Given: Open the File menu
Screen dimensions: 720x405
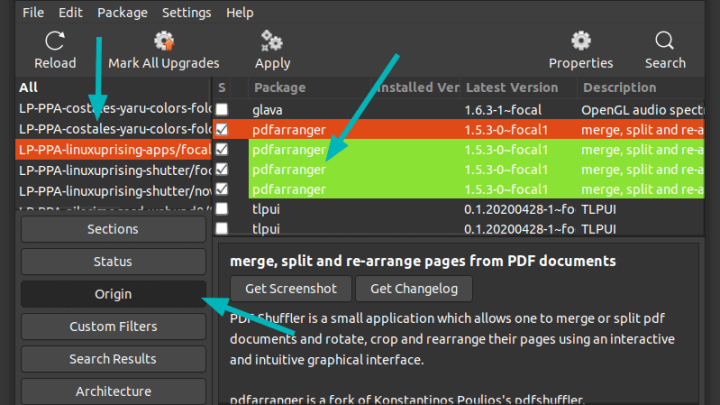Looking at the screenshot, I should point(33,12).
